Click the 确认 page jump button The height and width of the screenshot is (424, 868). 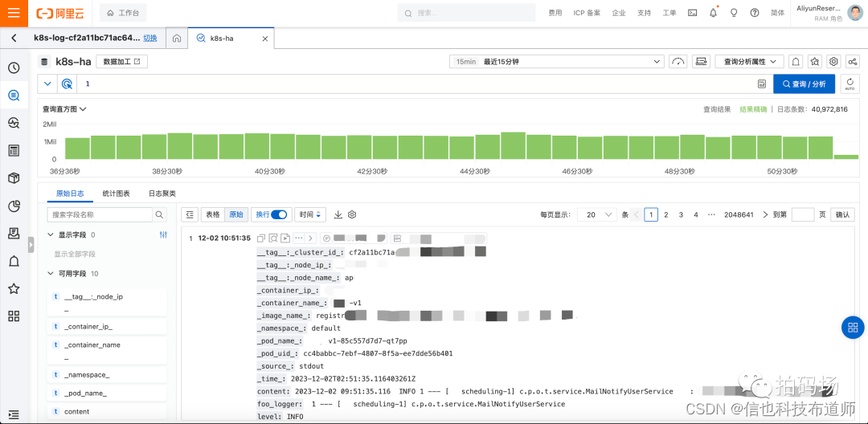pos(842,214)
